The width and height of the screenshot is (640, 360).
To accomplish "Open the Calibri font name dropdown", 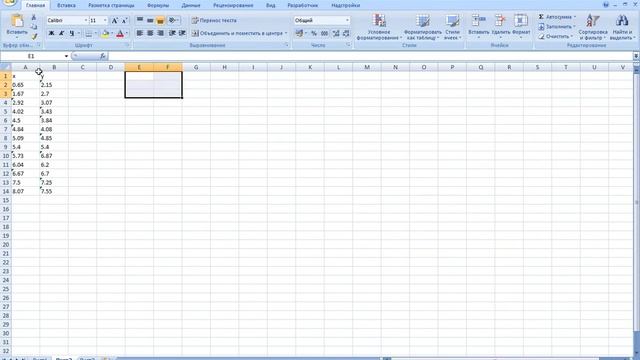I will [86, 20].
